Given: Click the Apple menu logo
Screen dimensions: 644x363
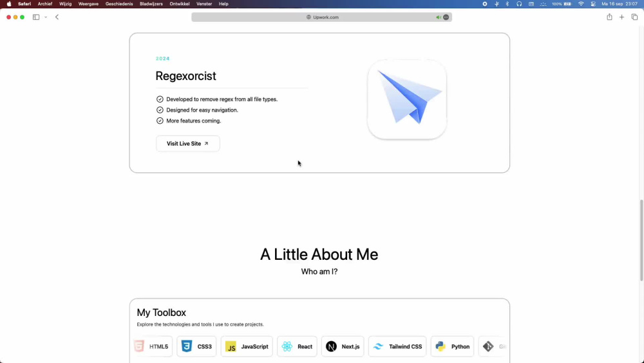Looking at the screenshot, I should (x=9, y=4).
